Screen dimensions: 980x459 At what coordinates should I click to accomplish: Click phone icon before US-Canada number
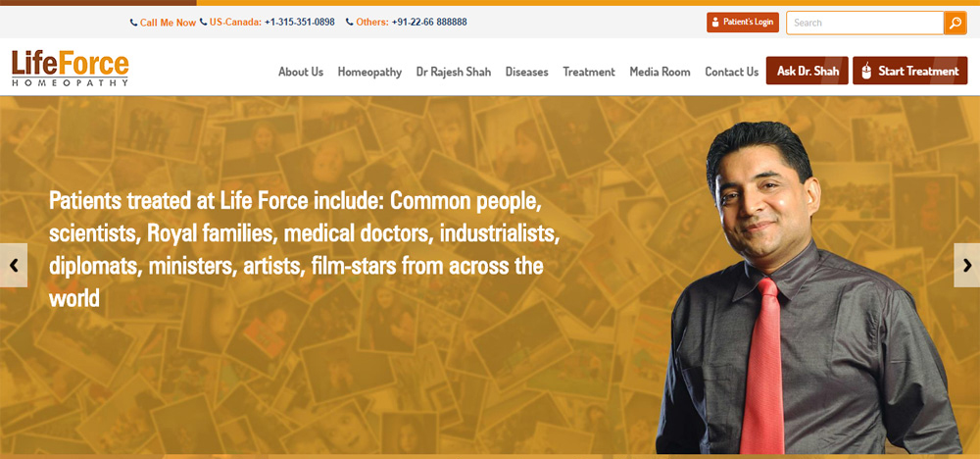tap(203, 22)
